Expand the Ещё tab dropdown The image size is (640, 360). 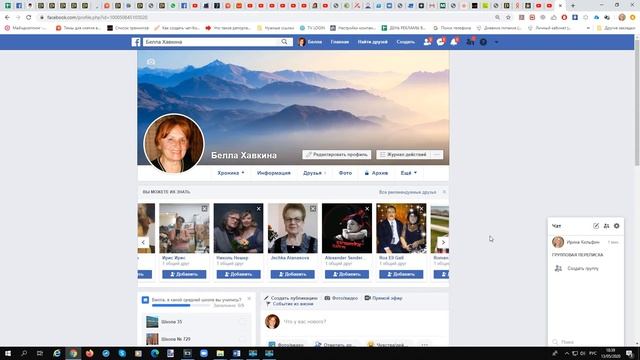click(x=409, y=173)
